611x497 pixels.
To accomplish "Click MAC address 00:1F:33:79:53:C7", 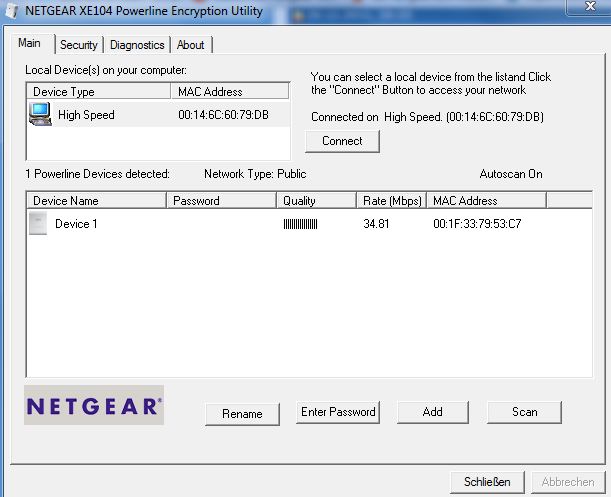I will point(477,224).
